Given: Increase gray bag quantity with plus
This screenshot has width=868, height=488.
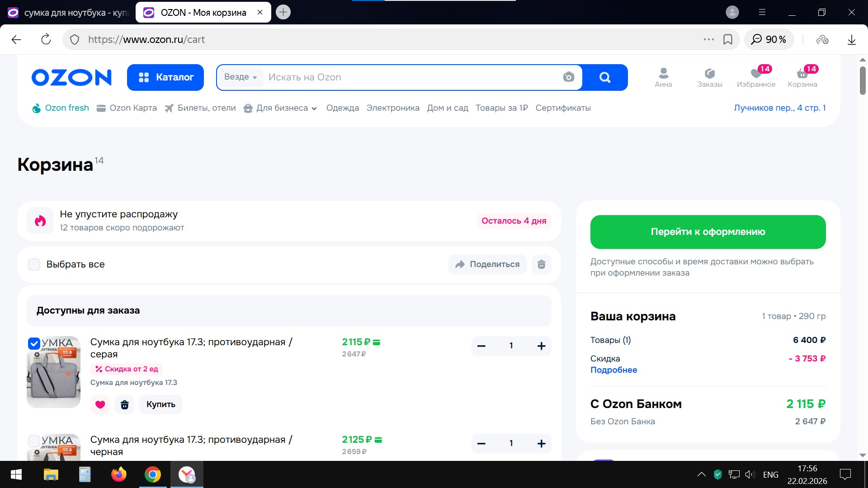Looking at the screenshot, I should click(x=541, y=346).
